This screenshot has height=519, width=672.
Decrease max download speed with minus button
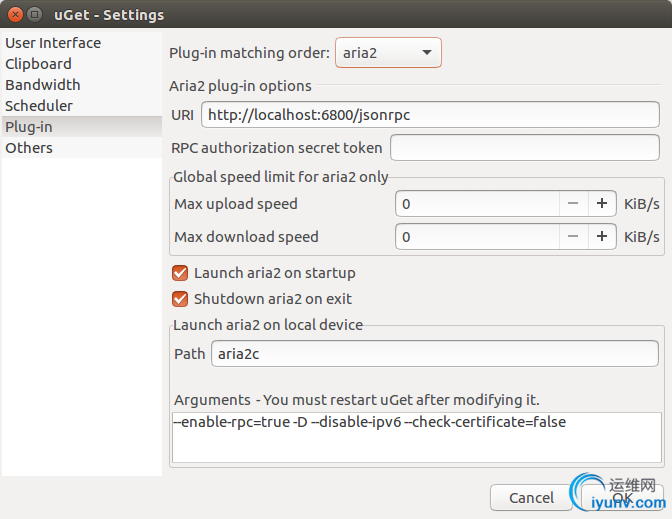[573, 237]
